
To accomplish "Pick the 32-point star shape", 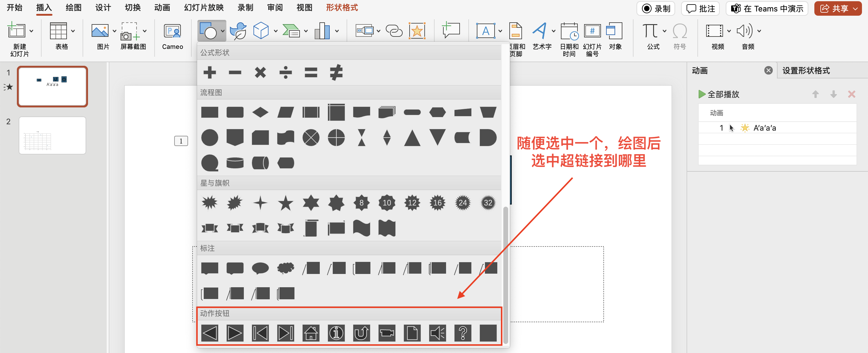I will pos(488,203).
